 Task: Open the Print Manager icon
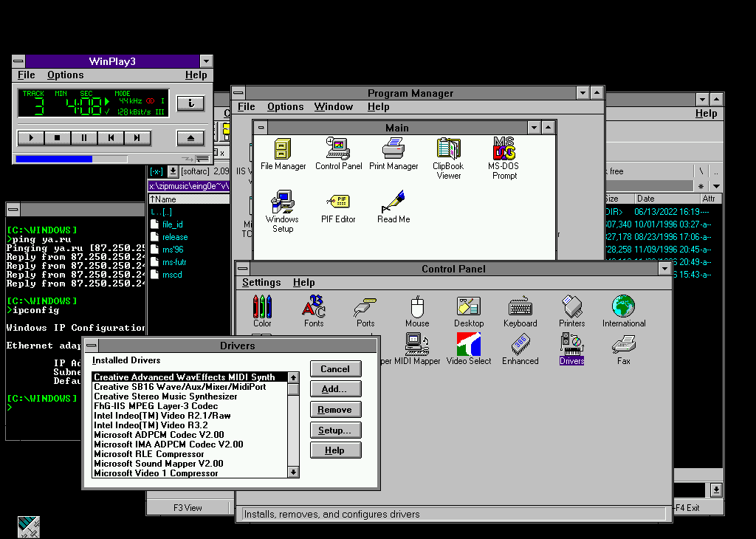click(394, 154)
